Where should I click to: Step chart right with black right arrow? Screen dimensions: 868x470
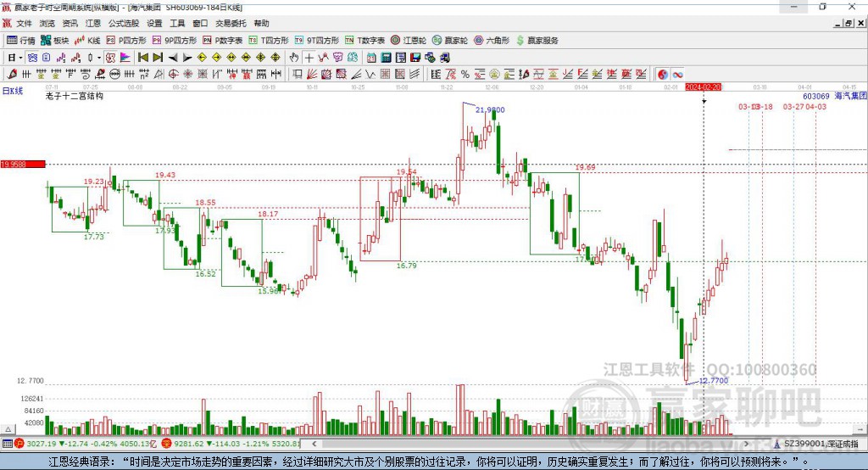[187, 58]
